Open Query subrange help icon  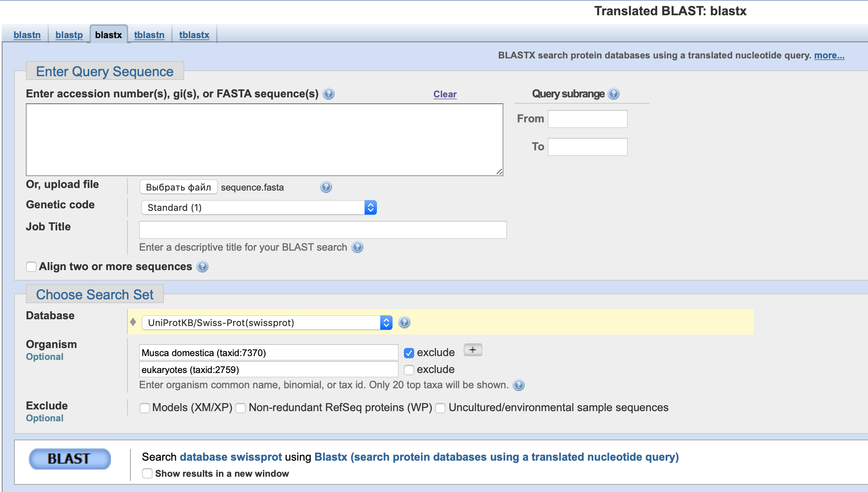point(614,94)
